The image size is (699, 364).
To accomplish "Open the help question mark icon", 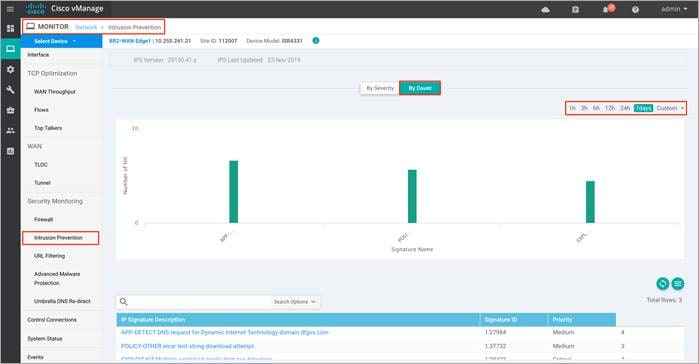I will pos(635,9).
